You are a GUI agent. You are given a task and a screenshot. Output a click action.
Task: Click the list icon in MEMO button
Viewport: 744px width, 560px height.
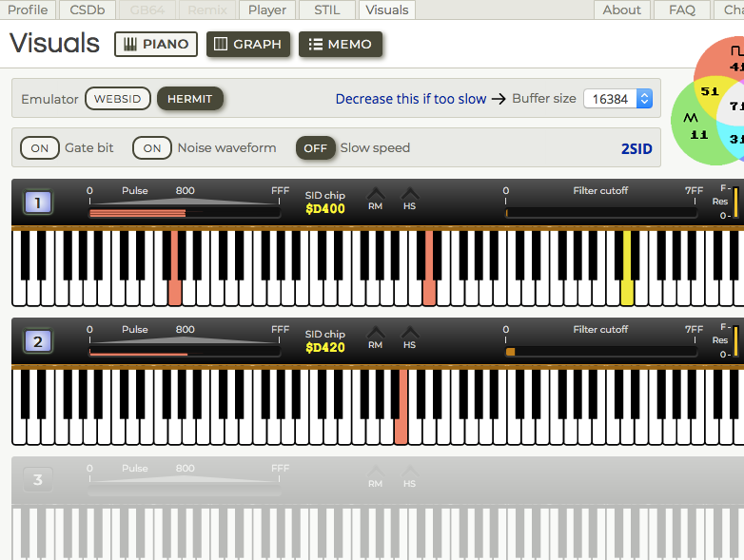coord(316,44)
